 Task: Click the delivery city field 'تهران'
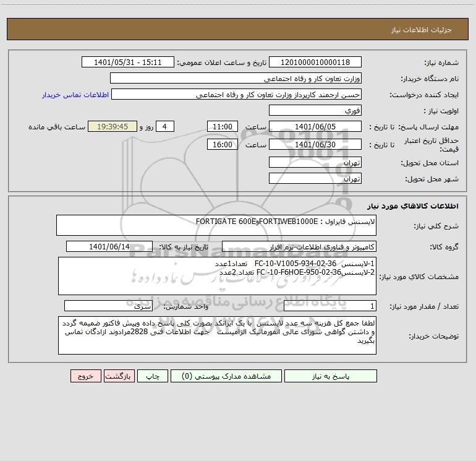(315, 178)
